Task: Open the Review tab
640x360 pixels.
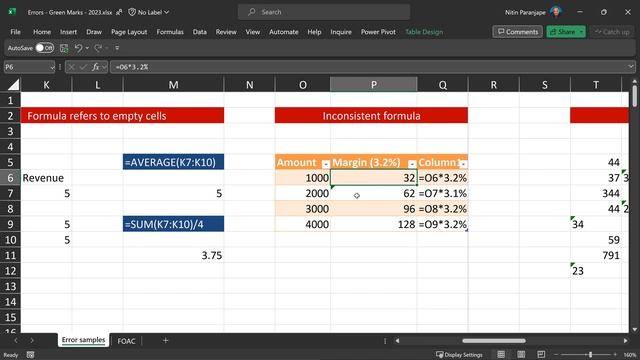Action: coord(226,32)
